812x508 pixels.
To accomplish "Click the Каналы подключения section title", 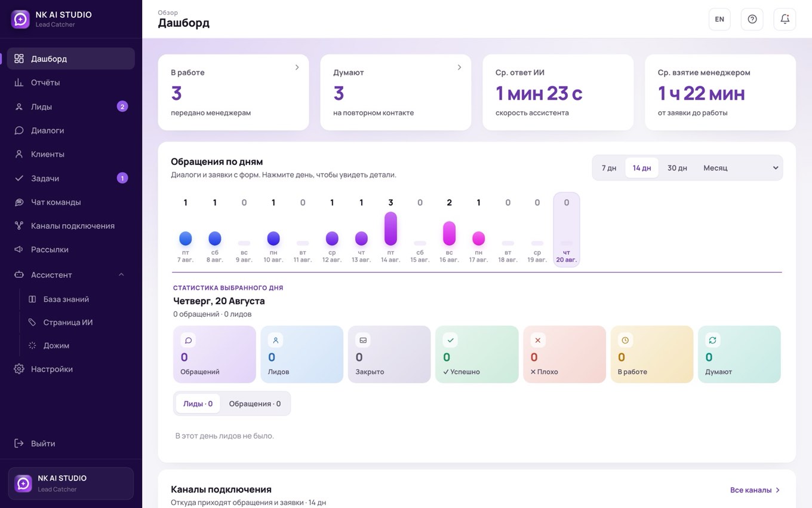I will 221,489.
